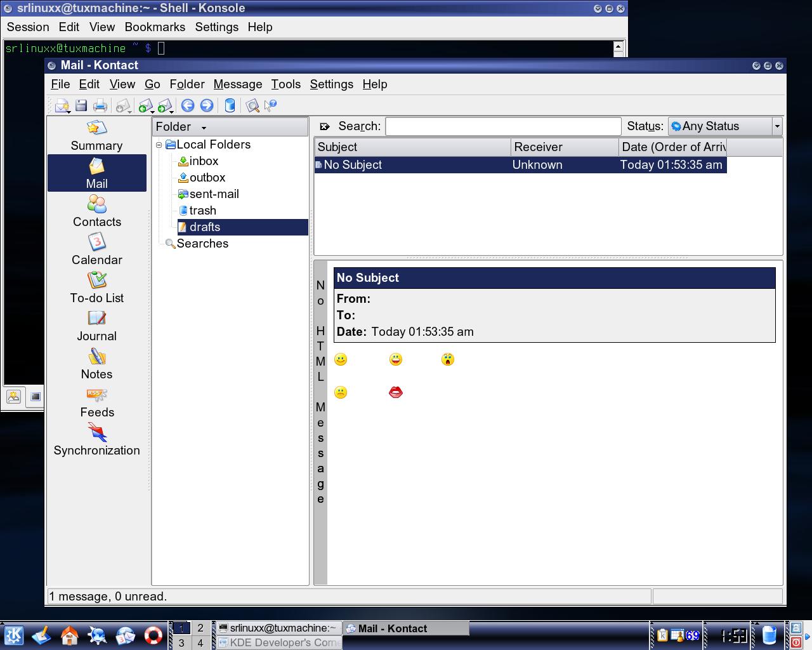
Task: Open the Bookmarks menu in Konsole
Action: point(155,27)
